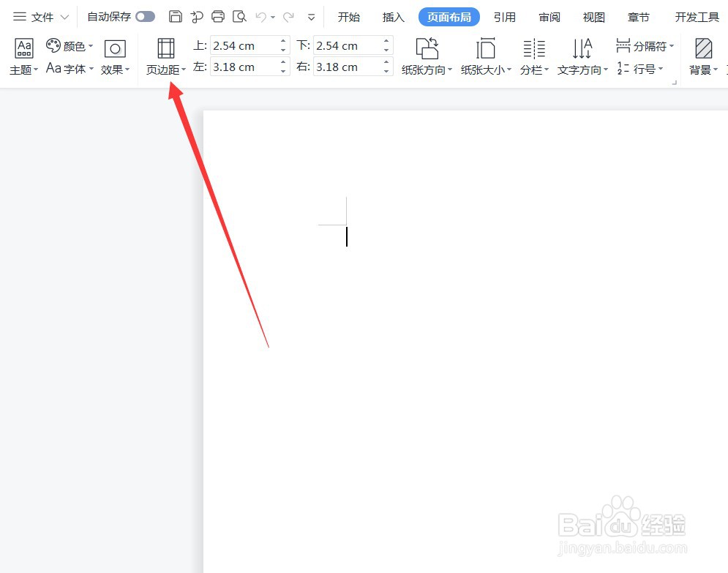The height and width of the screenshot is (573, 728).
Task: Open the 章节 tab
Action: pos(639,17)
